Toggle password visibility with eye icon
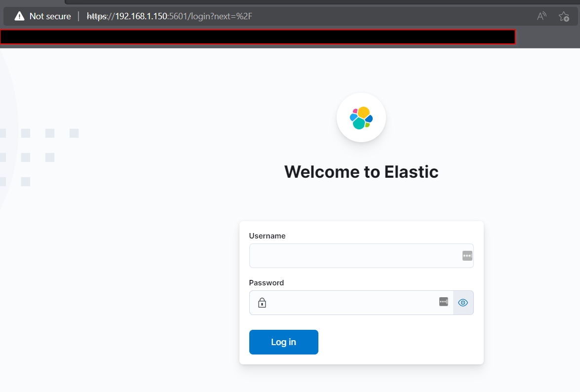Screen dimensions: 580x392 (x=463, y=303)
